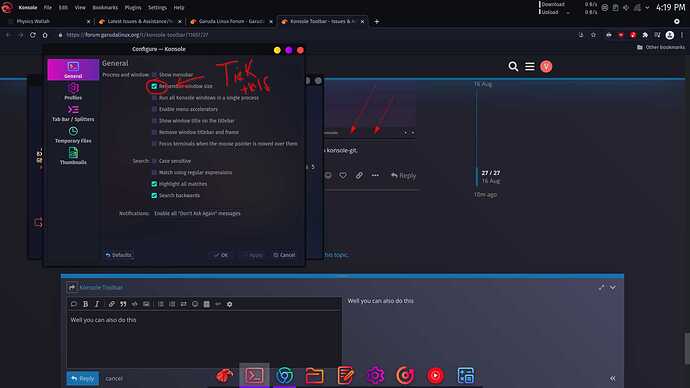Go to the browser home page
Viewport: 690px width, 388px height.
click(x=45, y=35)
